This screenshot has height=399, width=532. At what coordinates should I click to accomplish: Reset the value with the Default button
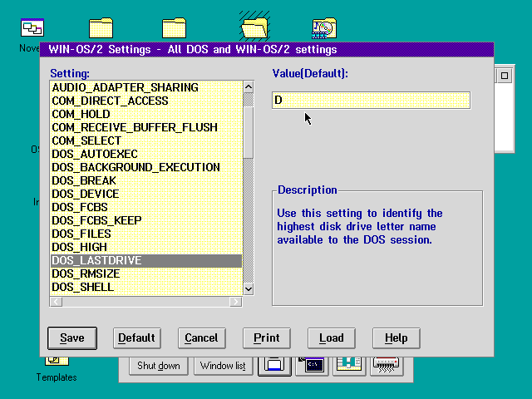coord(137,338)
